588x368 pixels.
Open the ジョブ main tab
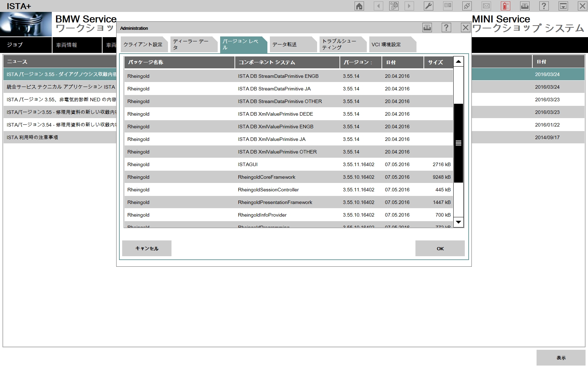click(x=26, y=45)
